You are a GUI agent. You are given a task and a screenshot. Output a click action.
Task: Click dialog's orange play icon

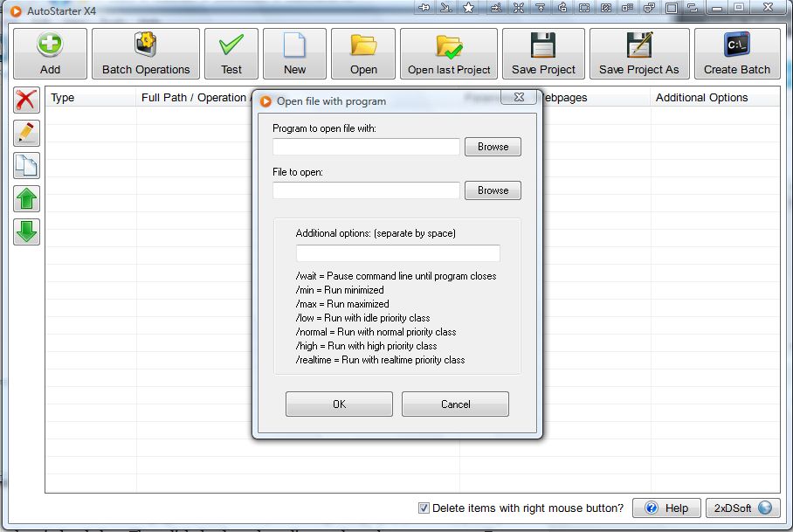[x=265, y=101]
